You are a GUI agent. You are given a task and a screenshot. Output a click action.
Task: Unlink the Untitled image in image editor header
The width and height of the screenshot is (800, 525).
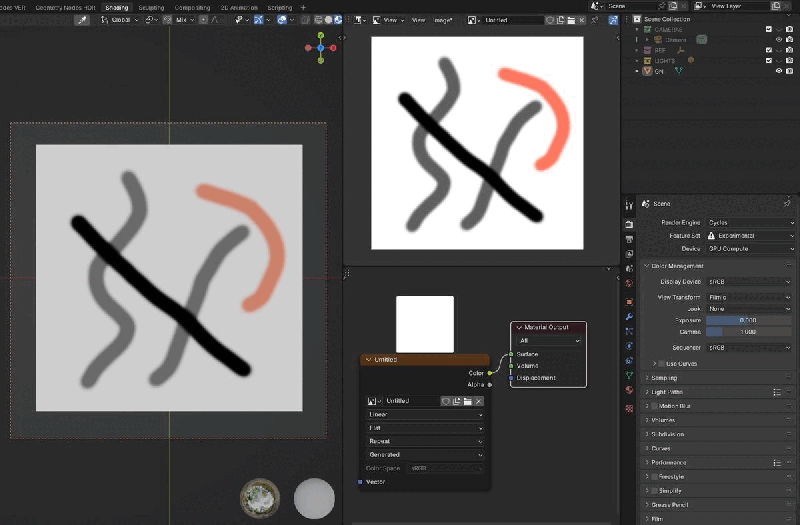(x=582, y=20)
